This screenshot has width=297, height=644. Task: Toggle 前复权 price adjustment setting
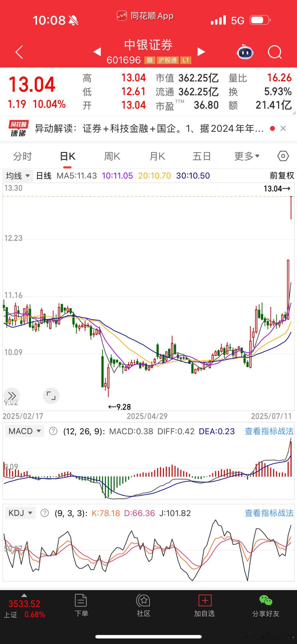pyautogui.click(x=282, y=176)
